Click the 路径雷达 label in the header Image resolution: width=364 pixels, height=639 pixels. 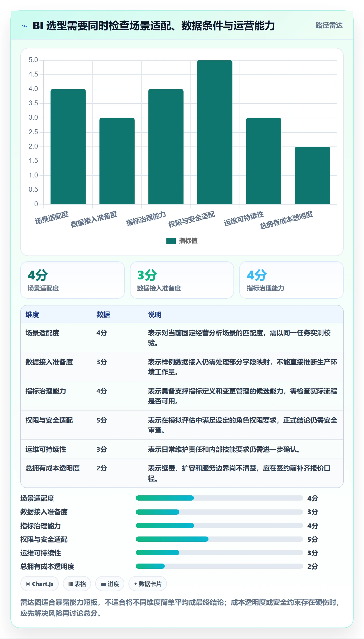tap(329, 25)
